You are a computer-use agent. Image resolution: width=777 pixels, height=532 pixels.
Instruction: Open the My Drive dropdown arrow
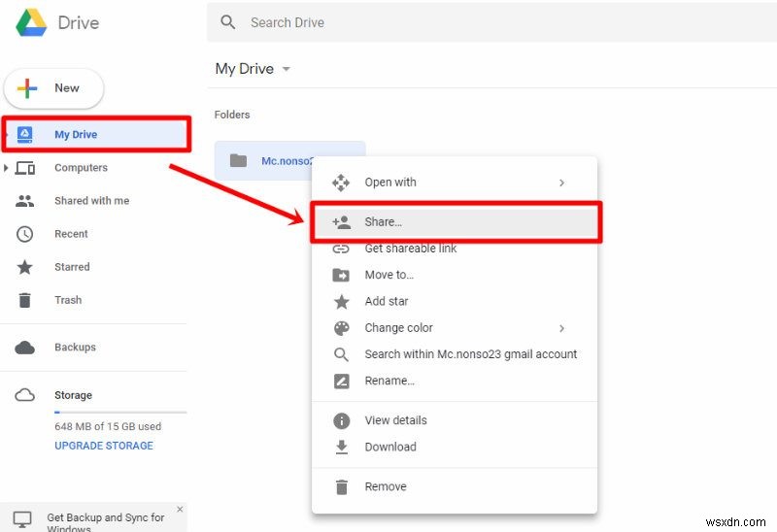(286, 69)
